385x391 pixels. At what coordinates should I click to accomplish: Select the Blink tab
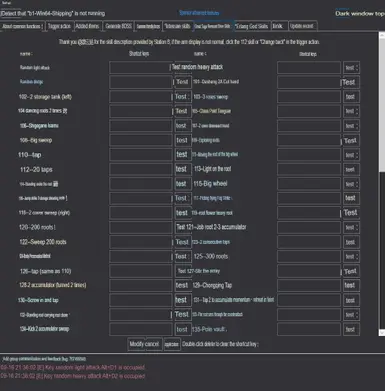pos(278,26)
